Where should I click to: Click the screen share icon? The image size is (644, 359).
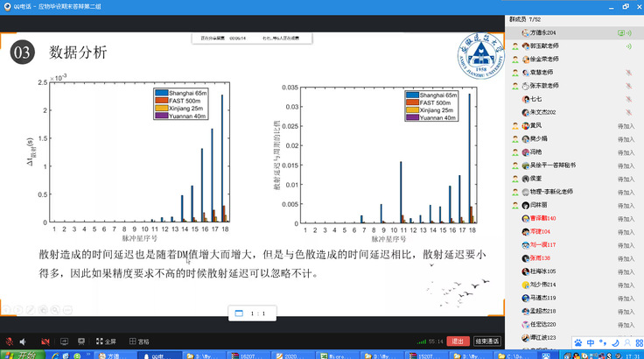click(64, 341)
